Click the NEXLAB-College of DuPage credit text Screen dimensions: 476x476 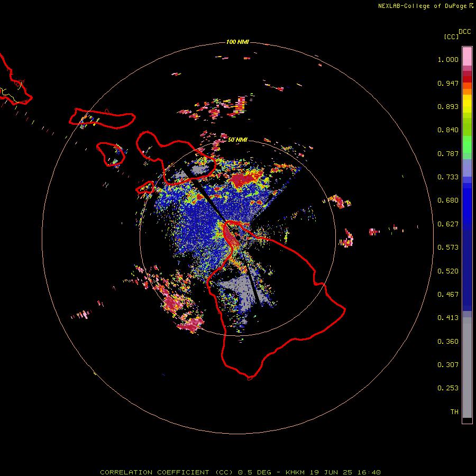[423, 6]
